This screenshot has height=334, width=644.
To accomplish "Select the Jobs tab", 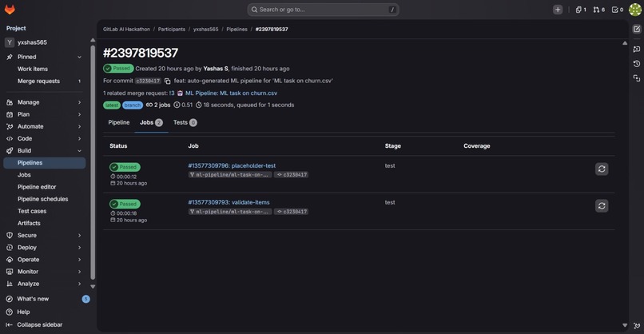I will tap(151, 122).
